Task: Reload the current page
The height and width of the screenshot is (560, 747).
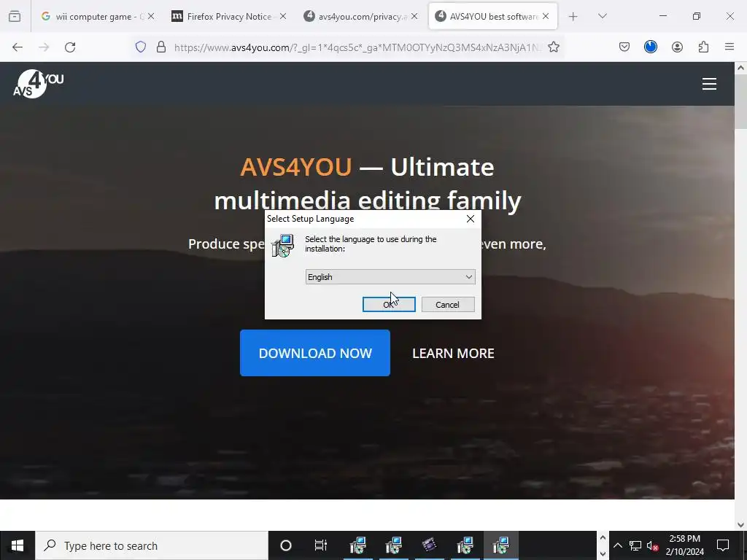Action: [x=70, y=47]
